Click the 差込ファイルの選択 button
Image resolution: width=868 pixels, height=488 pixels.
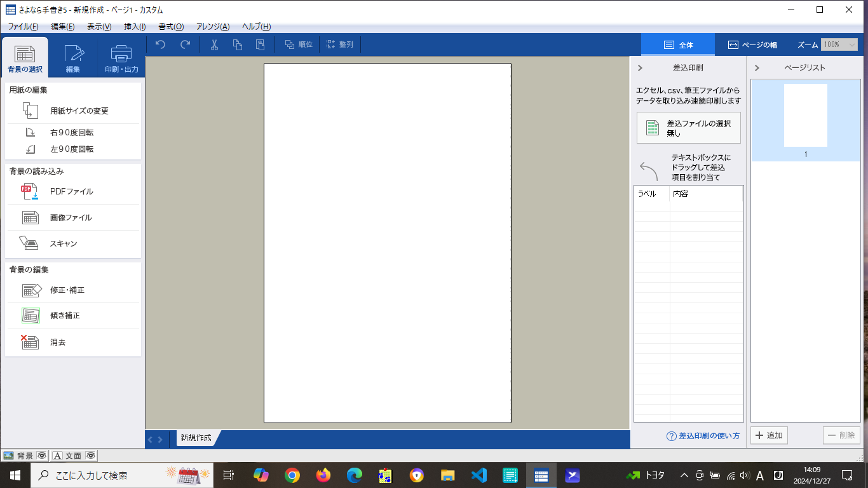[689, 128]
